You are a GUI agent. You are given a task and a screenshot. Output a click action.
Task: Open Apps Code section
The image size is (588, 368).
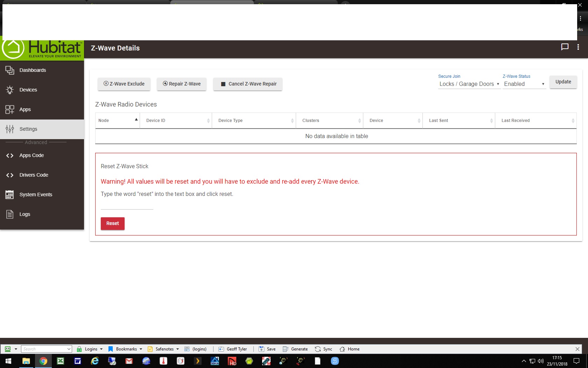(42, 155)
